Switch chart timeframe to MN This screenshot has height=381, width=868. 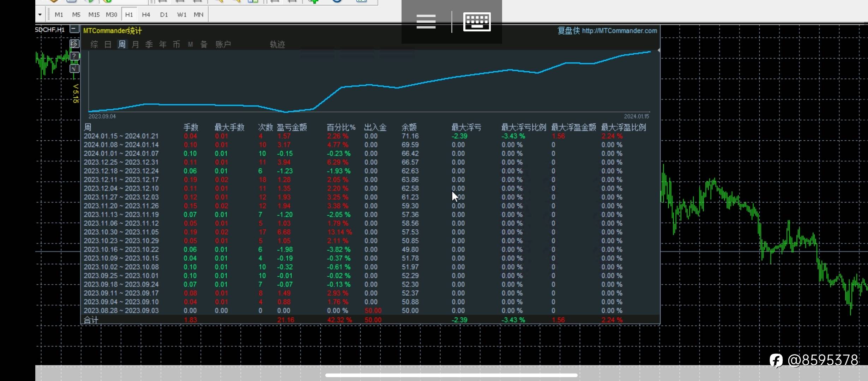(x=198, y=15)
